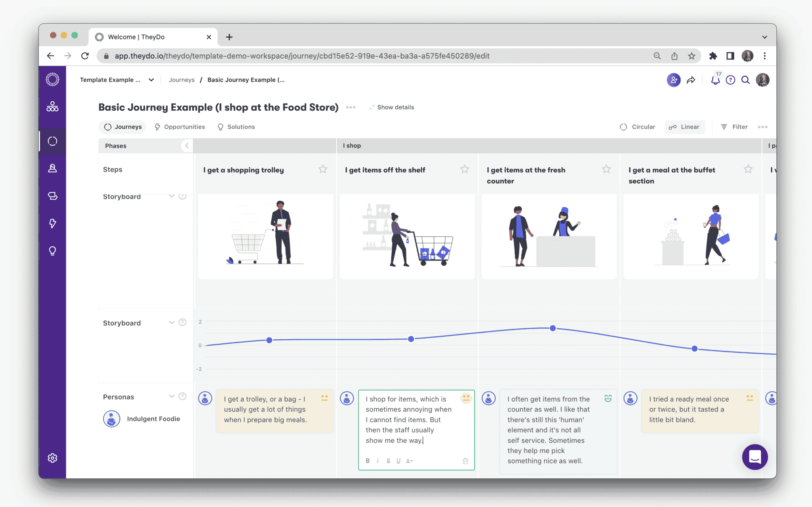Delete the note with trash icon
812x507 pixels.
pos(465,461)
